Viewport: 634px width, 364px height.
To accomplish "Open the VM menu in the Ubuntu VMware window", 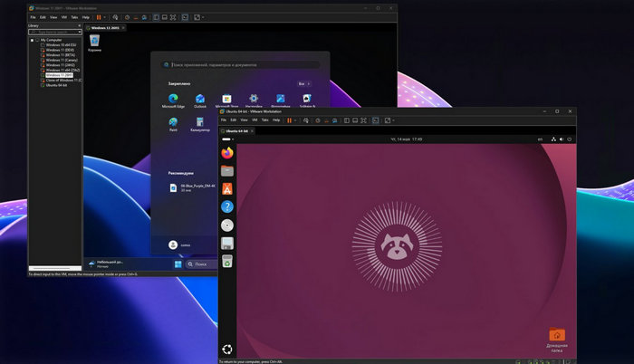I will click(x=255, y=120).
